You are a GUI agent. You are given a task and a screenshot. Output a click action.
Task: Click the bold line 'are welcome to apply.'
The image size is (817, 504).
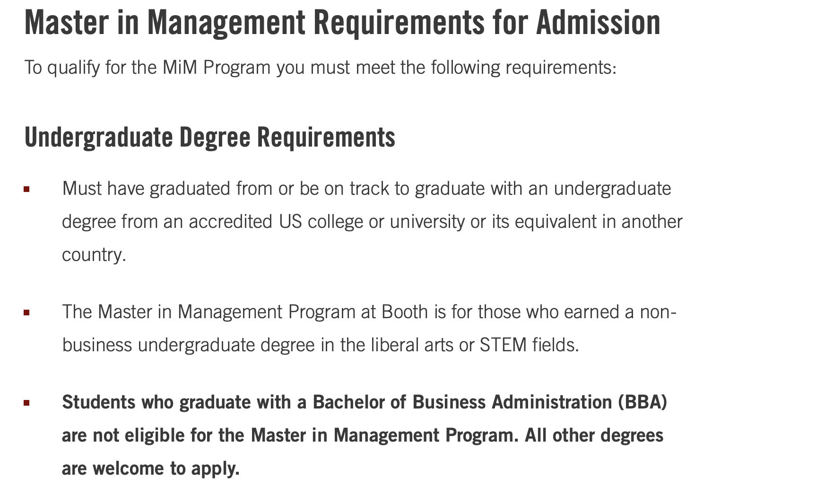151,469
